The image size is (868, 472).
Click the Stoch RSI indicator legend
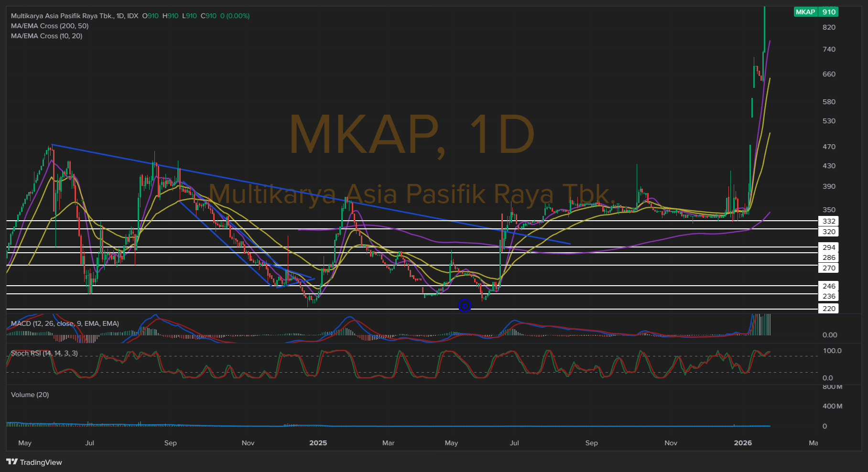point(44,353)
